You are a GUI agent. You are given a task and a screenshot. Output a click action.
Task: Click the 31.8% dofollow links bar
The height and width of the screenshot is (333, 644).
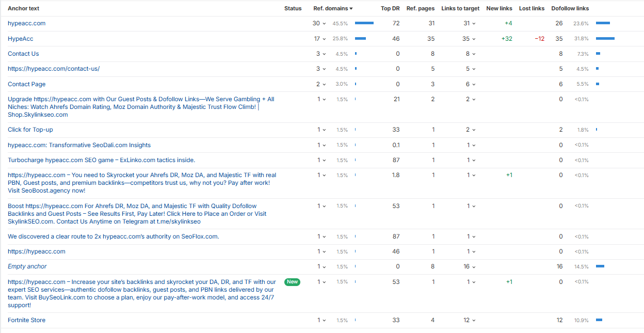tap(605, 39)
